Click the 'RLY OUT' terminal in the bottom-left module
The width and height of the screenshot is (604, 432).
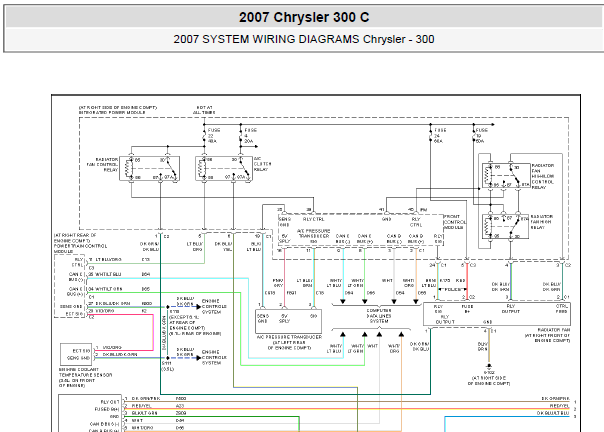110,402
